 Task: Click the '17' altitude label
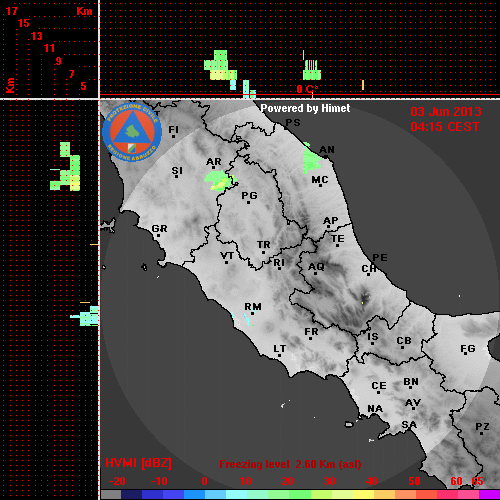(x=11, y=11)
